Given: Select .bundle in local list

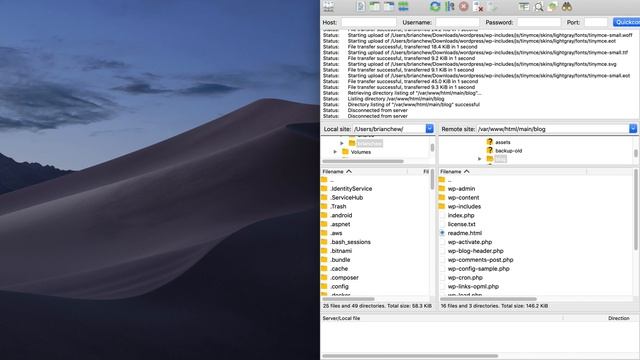Looking at the screenshot, I should tap(340, 260).
